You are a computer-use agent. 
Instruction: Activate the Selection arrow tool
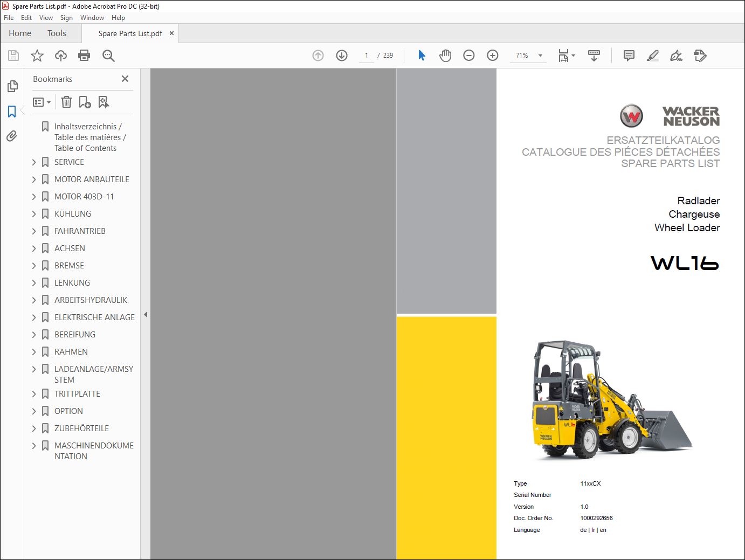[422, 56]
